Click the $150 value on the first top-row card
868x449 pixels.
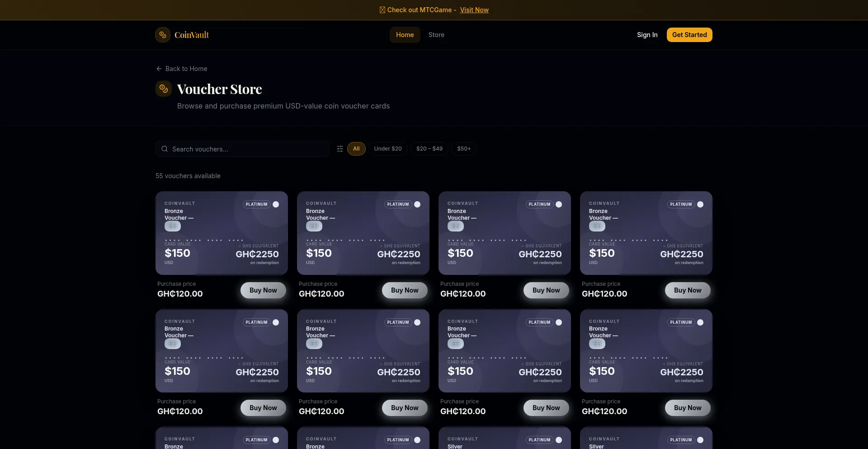(177, 253)
